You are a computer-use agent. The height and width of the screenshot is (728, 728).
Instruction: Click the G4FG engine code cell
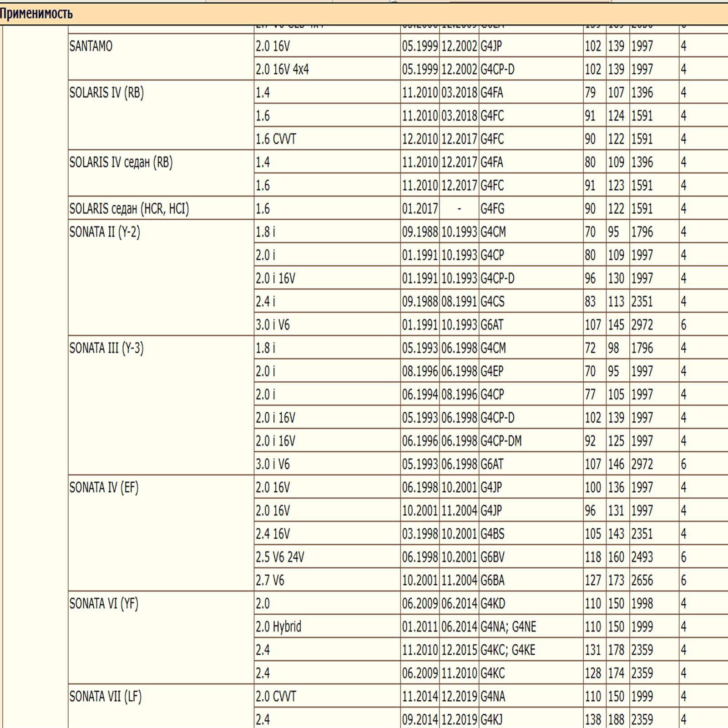pyautogui.click(x=492, y=209)
